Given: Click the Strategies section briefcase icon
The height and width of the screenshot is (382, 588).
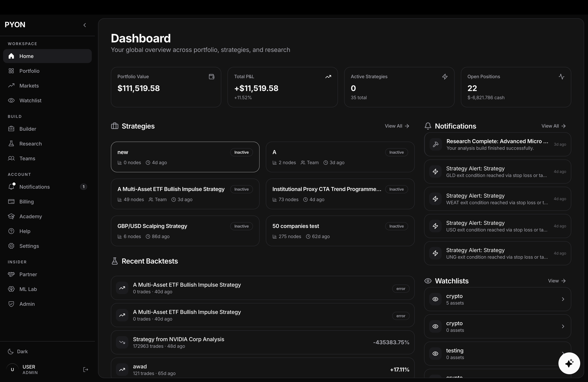Looking at the screenshot, I should 115,126.
